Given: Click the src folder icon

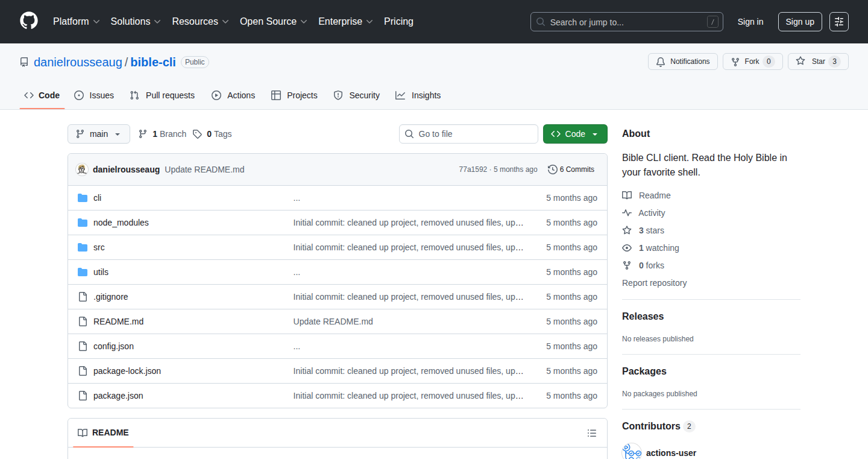Looking at the screenshot, I should [83, 247].
